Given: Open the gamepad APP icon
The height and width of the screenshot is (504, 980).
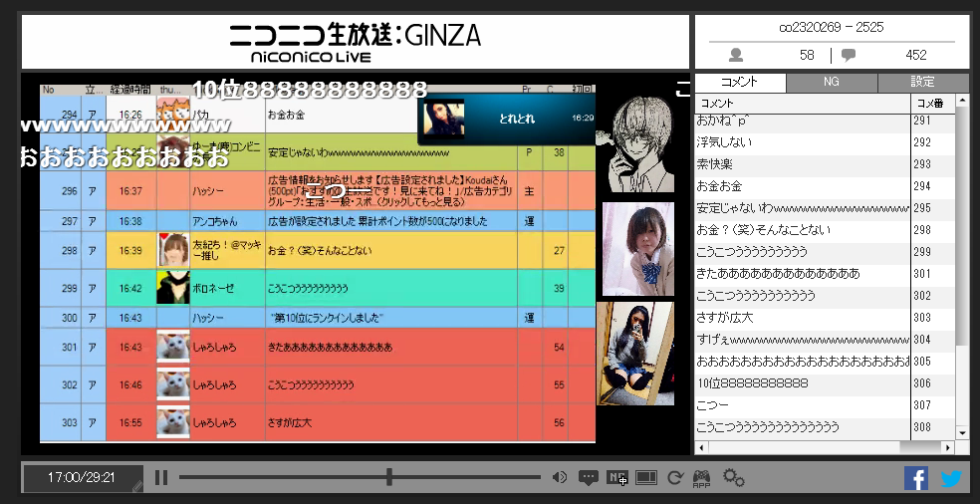Looking at the screenshot, I should (x=701, y=478).
